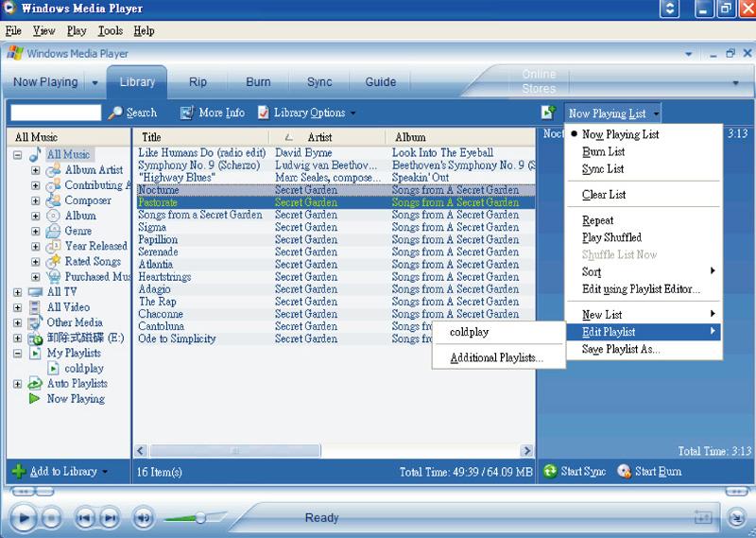The image size is (756, 538).
Task: Collapse the My Playlists tree node
Action: pos(17,354)
